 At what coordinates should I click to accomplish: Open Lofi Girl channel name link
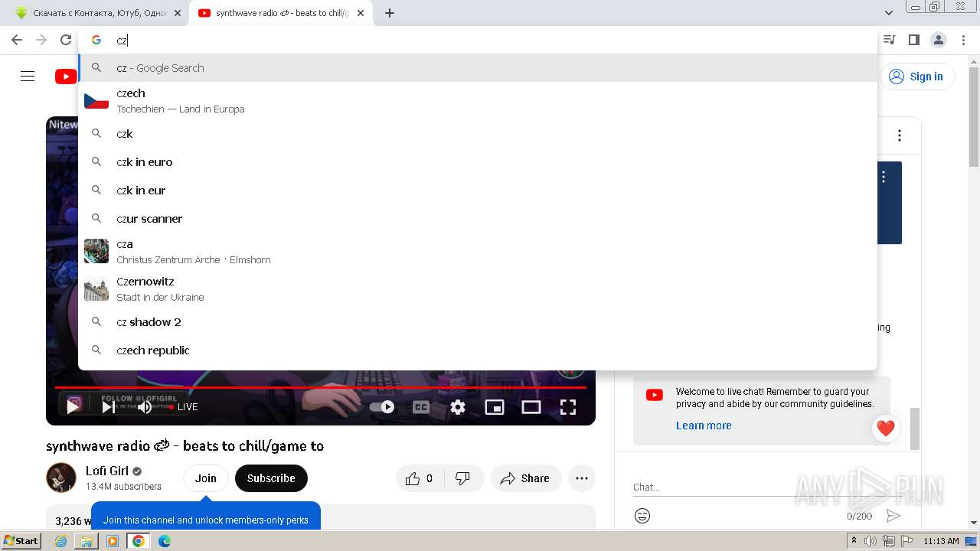[107, 471]
